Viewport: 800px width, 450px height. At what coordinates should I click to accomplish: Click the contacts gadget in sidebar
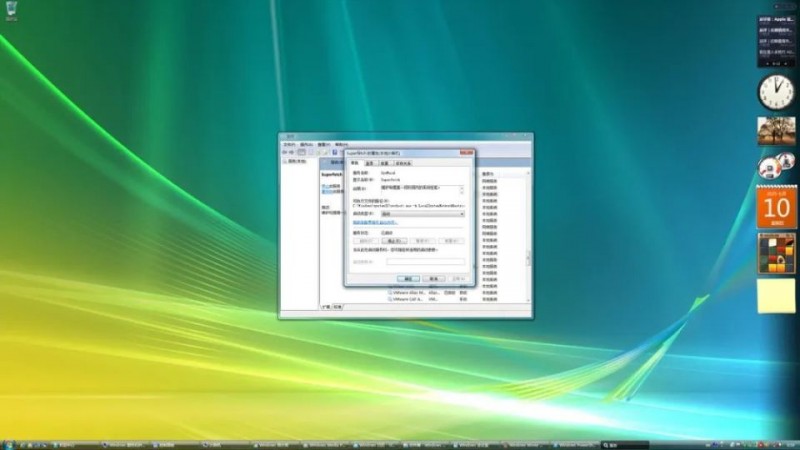[775, 165]
